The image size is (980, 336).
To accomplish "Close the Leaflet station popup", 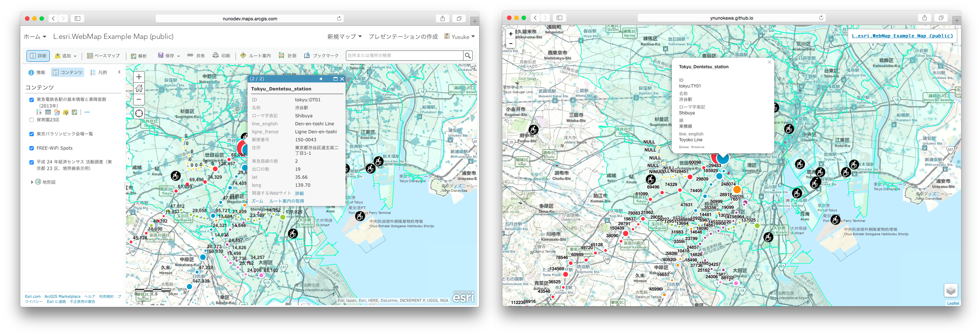I will pos(769,62).
